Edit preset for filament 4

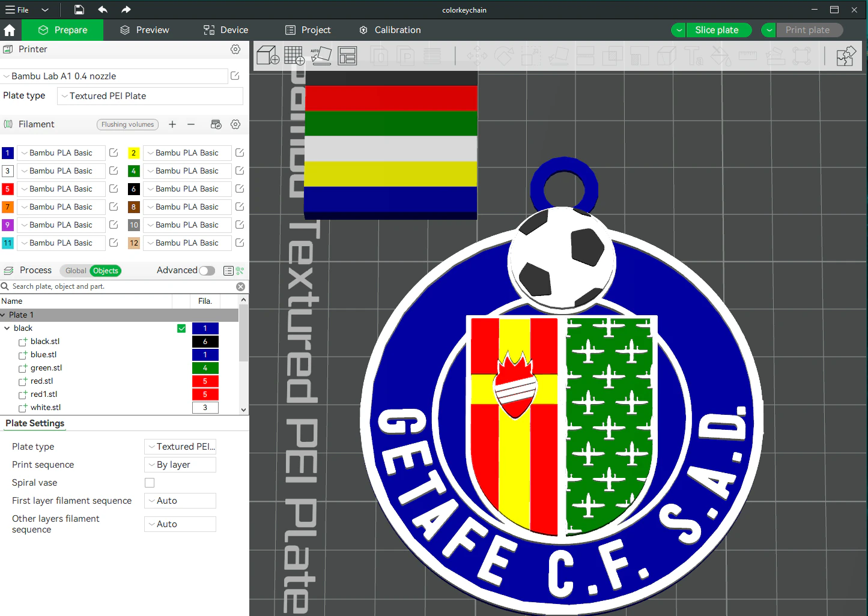[x=240, y=171]
